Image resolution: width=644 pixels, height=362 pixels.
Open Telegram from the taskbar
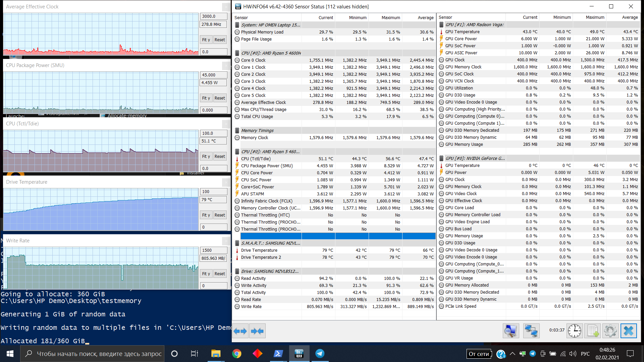click(320, 354)
